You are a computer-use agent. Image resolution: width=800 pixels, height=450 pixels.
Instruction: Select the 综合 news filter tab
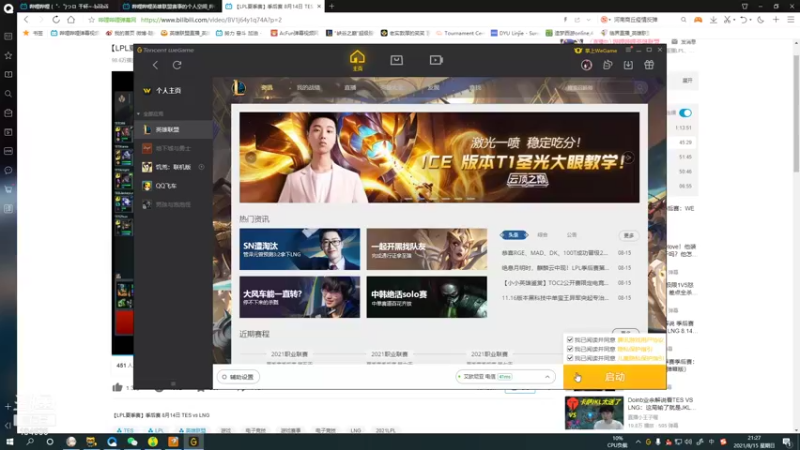pyautogui.click(x=542, y=235)
